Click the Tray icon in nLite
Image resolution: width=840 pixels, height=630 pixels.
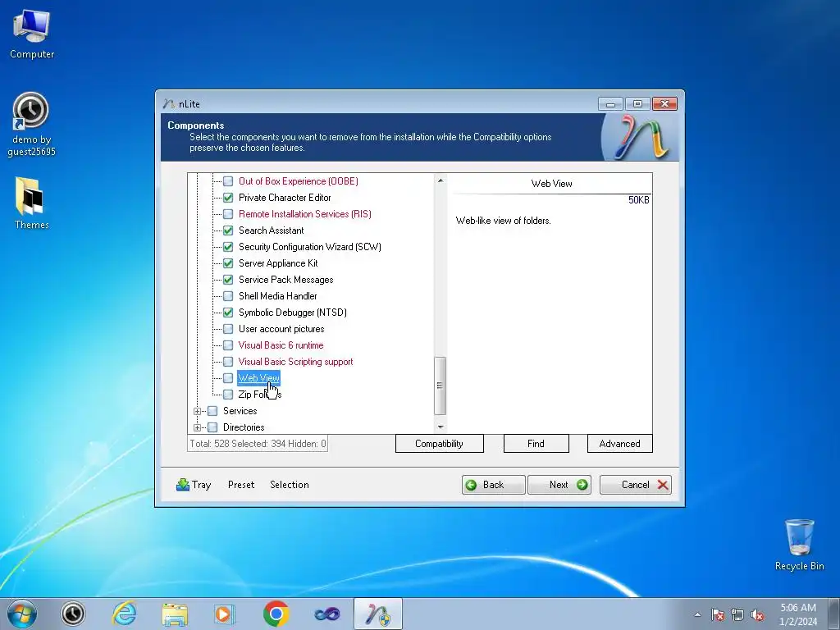183,485
